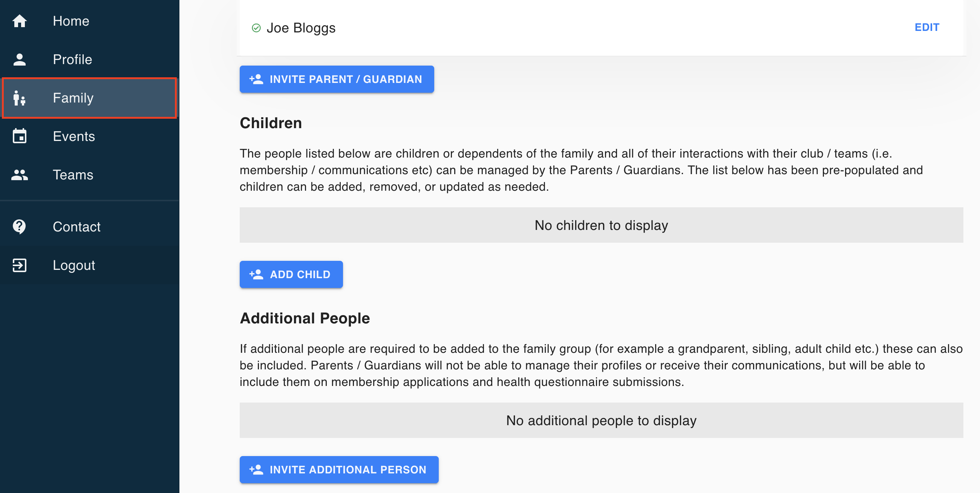The width and height of the screenshot is (980, 493).
Task: Click add-person icon on Invite Additional Person
Action: [256, 469]
